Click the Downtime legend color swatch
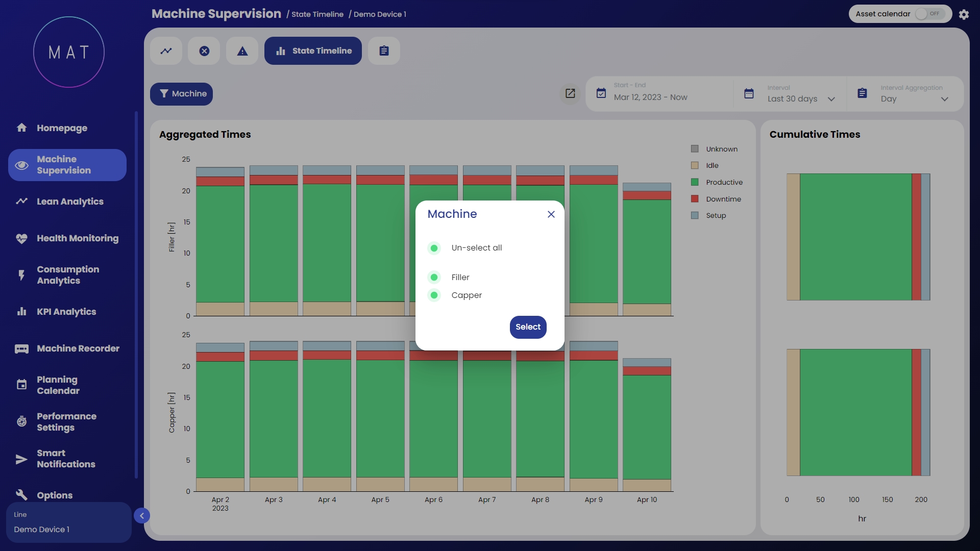 (x=695, y=199)
